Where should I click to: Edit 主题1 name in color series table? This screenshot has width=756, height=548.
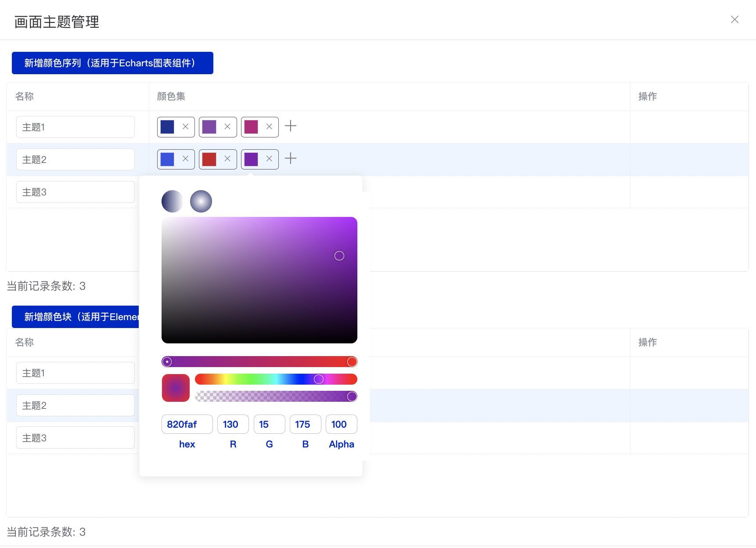[76, 127]
